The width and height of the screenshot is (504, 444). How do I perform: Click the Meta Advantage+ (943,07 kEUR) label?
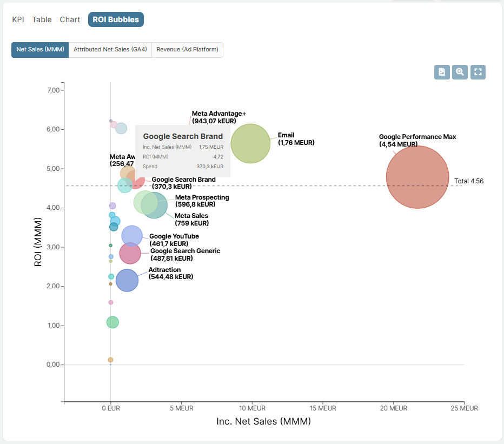[x=219, y=117]
